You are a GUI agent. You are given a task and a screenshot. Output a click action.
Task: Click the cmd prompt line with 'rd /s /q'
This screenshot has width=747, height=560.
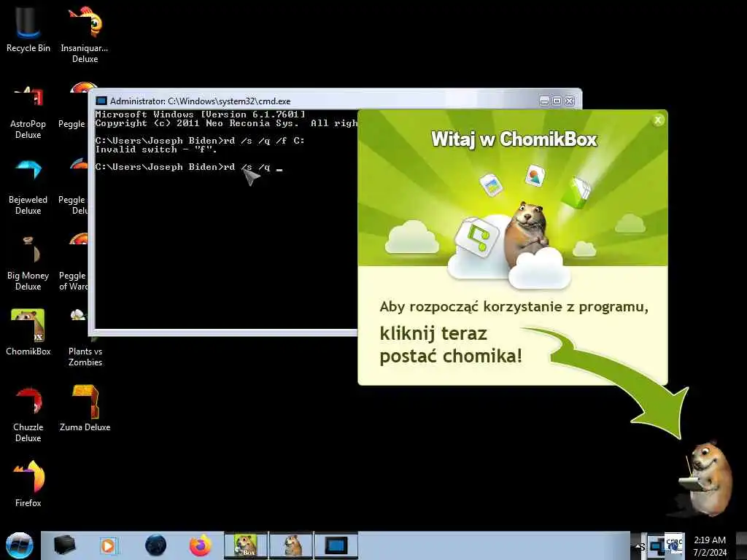pyautogui.click(x=189, y=167)
